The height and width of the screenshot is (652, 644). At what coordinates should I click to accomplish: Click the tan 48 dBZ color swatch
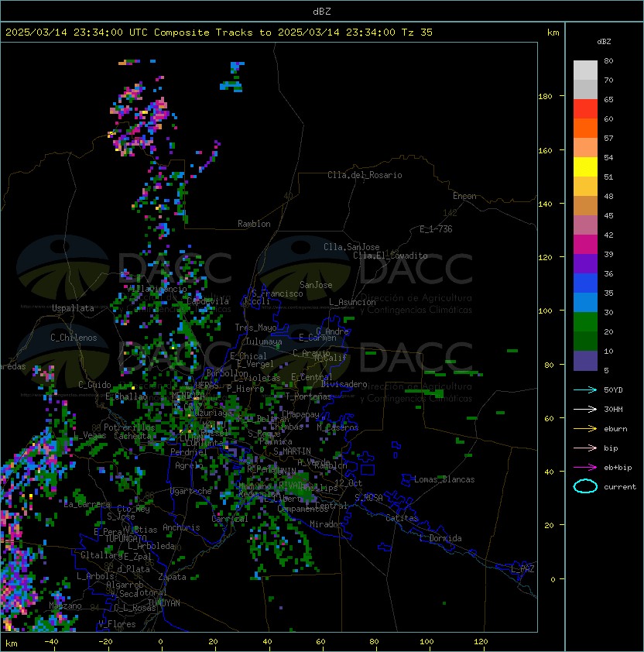tap(585, 206)
